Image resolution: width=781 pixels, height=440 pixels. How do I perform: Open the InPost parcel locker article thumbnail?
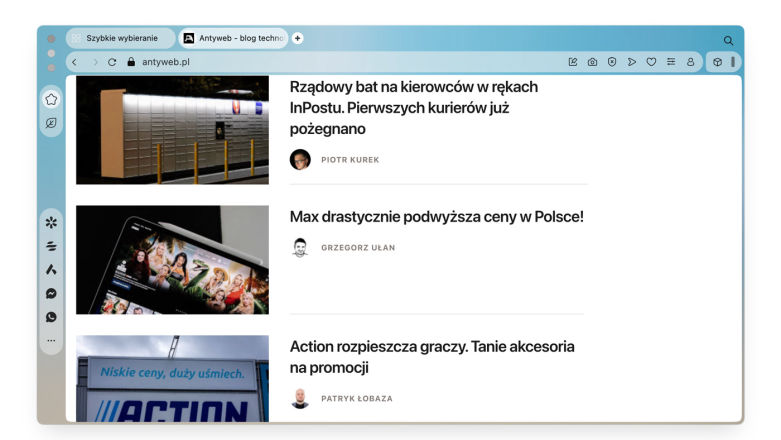click(x=172, y=130)
